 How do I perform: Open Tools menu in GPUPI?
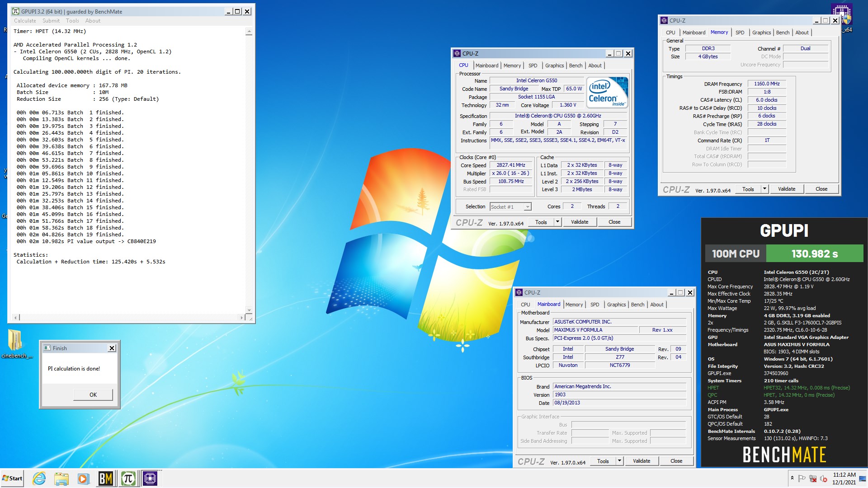pyautogui.click(x=72, y=21)
